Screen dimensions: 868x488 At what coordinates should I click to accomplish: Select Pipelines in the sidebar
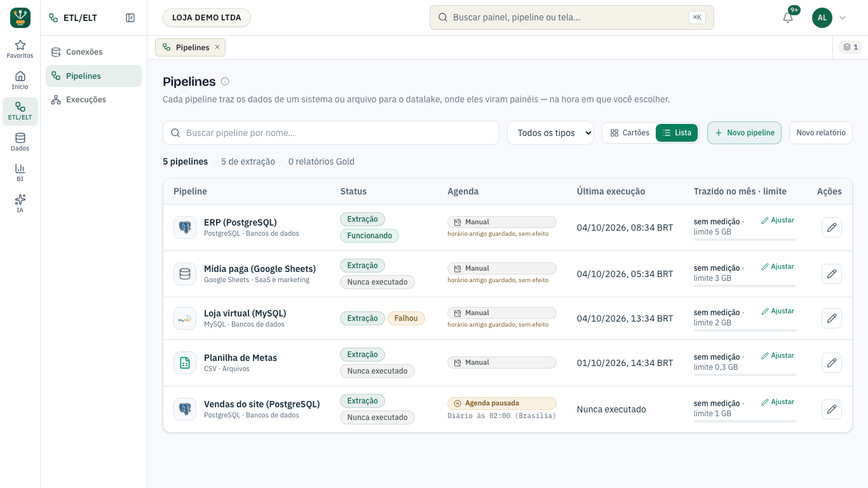coord(93,76)
